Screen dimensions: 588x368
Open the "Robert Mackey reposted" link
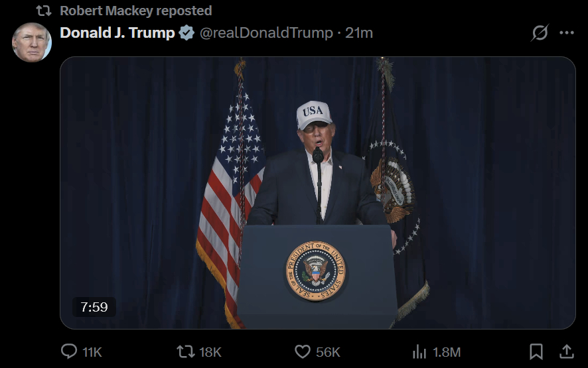click(135, 11)
